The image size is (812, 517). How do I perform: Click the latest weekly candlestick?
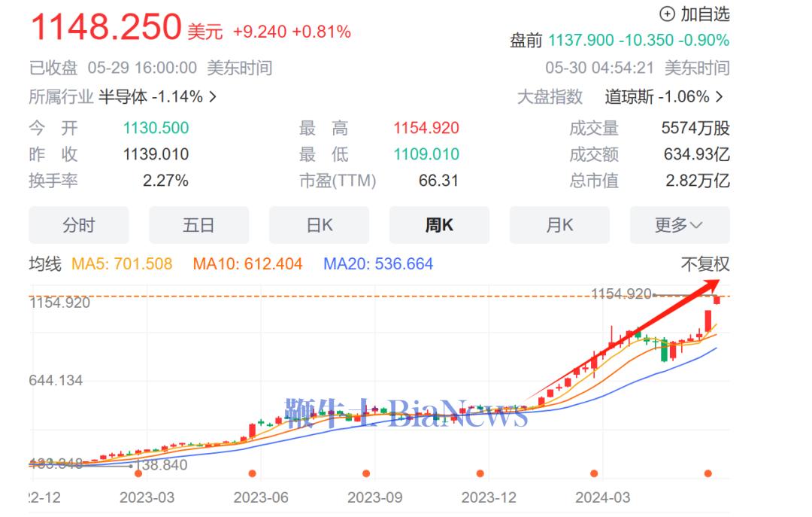(717, 299)
